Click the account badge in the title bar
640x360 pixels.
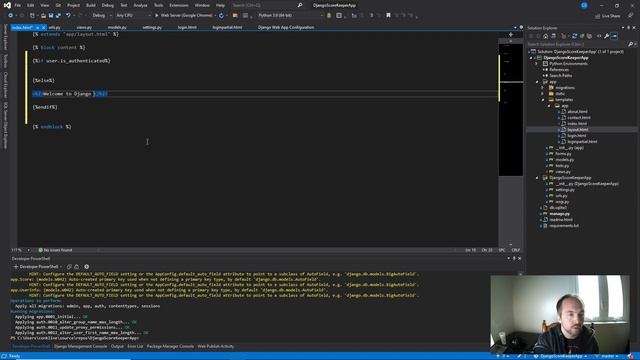pyautogui.click(x=584, y=5)
